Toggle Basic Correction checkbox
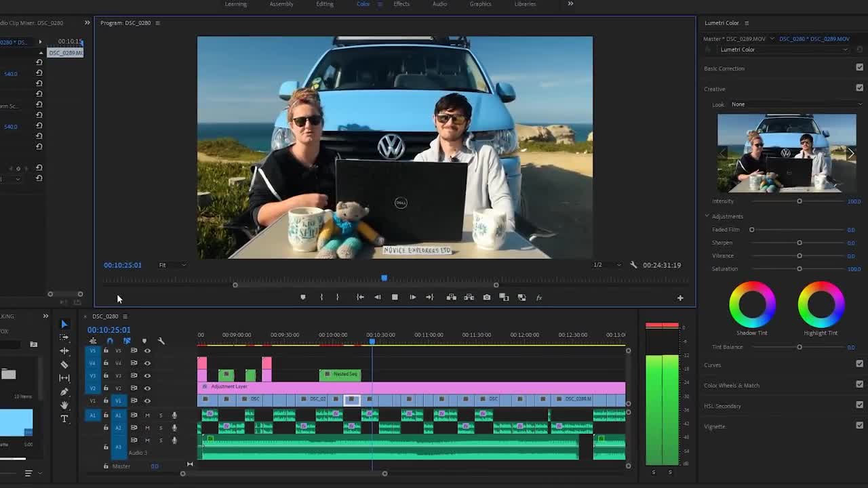The image size is (868, 488). tap(860, 68)
